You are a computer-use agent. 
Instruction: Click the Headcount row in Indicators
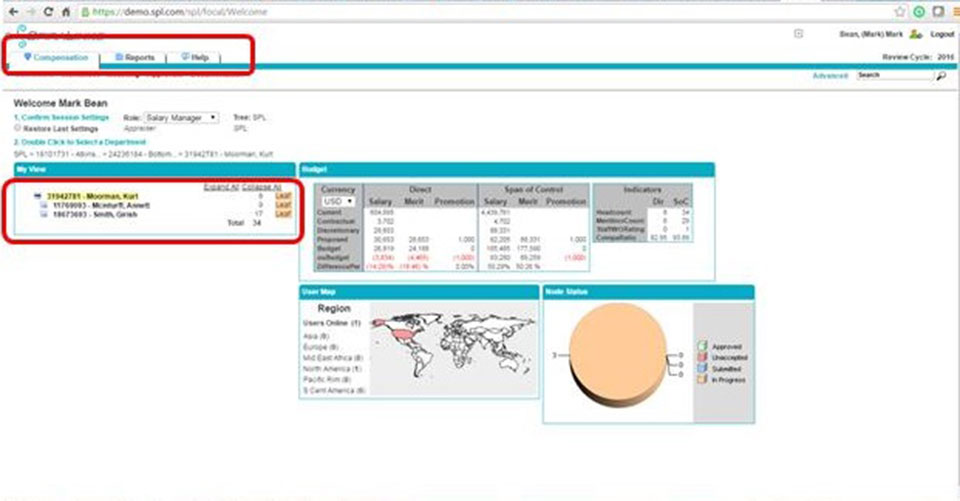[643, 213]
